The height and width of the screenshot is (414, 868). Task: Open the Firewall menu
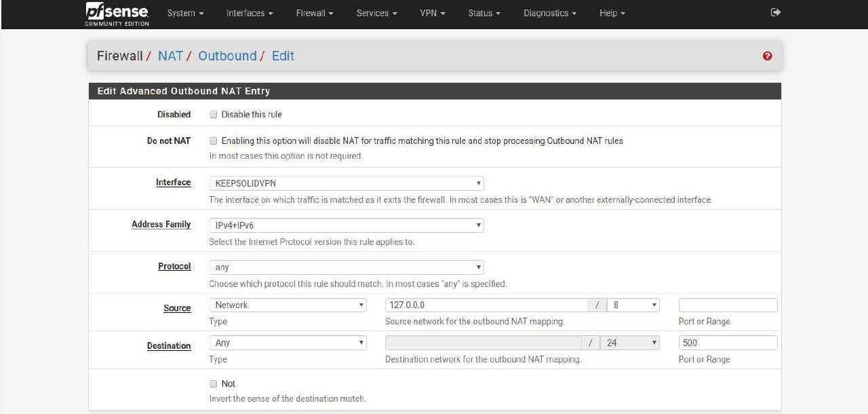pos(314,14)
